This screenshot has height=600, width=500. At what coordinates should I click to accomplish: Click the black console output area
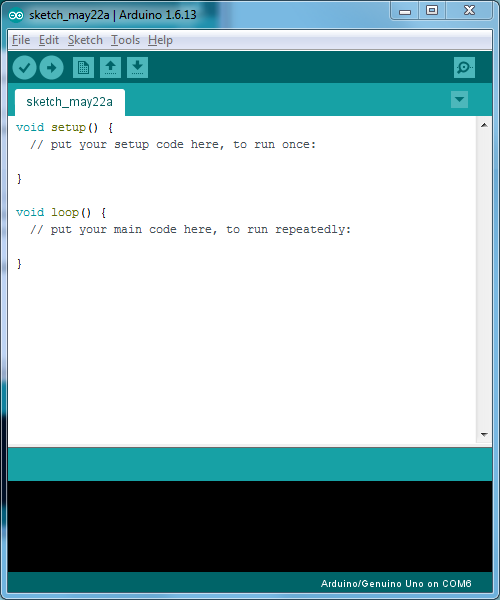pos(250,526)
